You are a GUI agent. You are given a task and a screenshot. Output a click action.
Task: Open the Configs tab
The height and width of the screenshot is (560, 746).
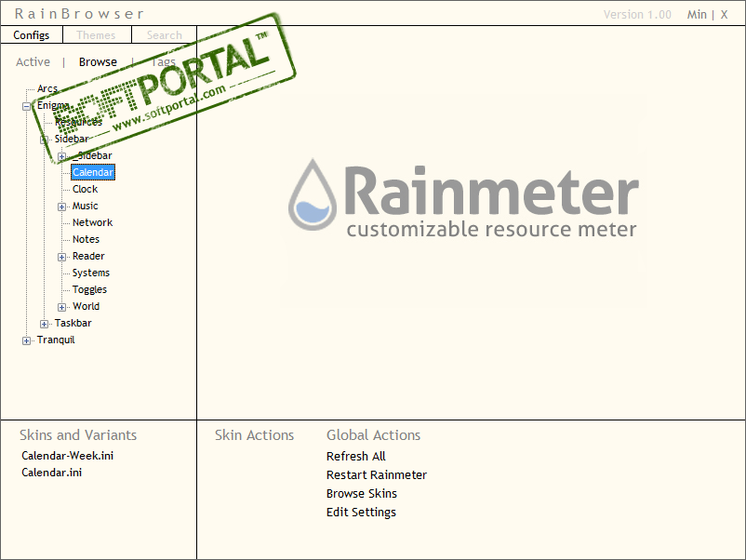(x=32, y=35)
